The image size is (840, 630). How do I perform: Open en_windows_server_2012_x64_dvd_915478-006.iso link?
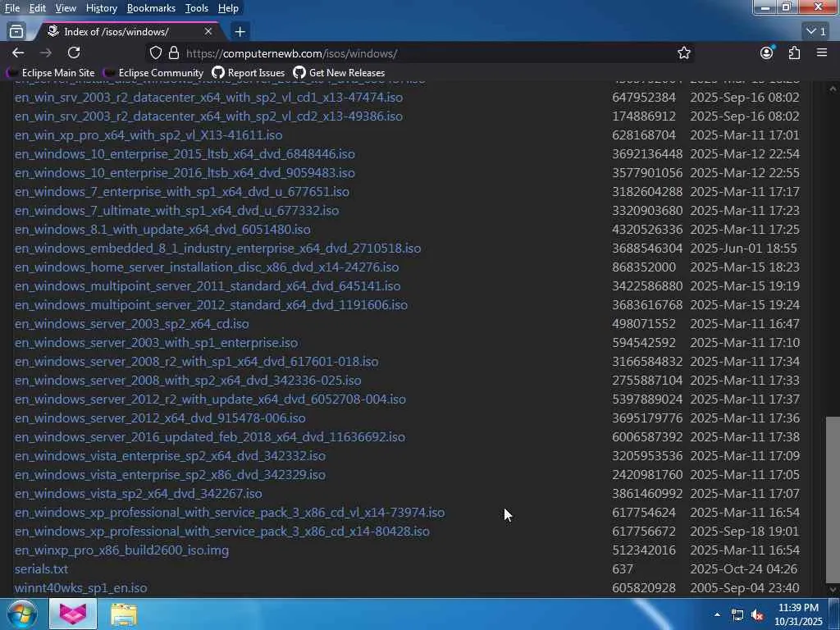click(160, 418)
